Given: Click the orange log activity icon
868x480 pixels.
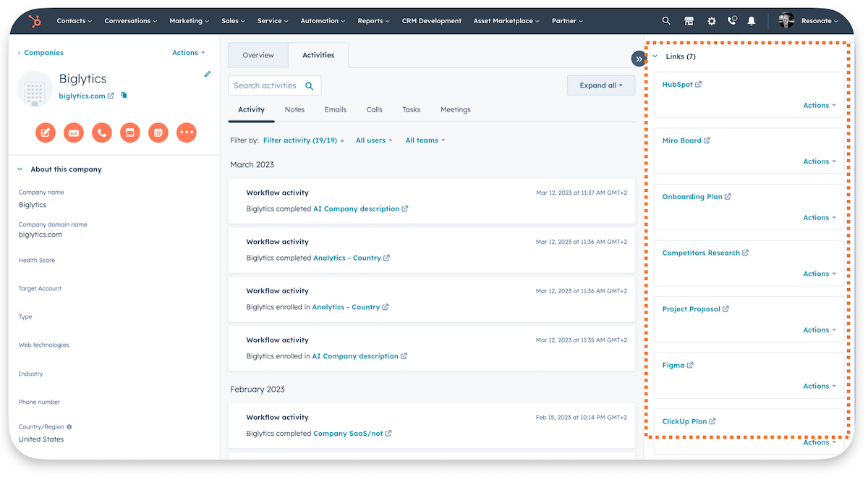Looking at the screenshot, I should coord(130,132).
